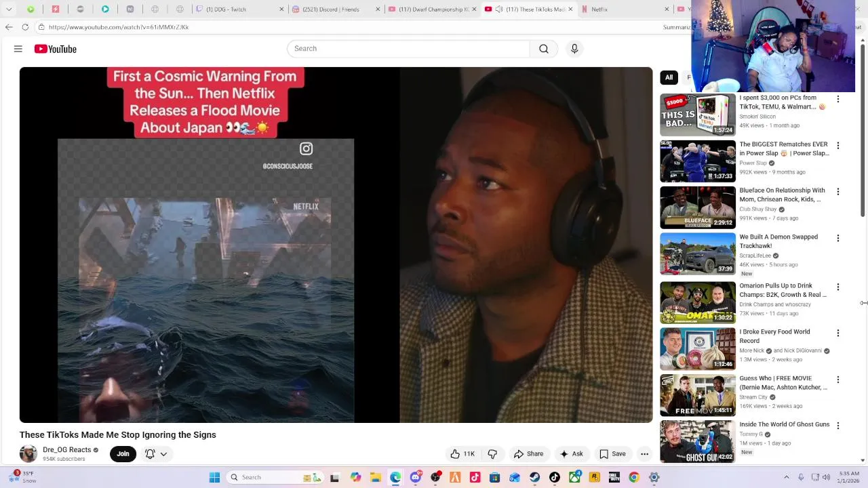Open Blueface Club Shay Shay thumbnail
Viewport: 868px width, 488px height.
pyautogui.click(x=698, y=207)
